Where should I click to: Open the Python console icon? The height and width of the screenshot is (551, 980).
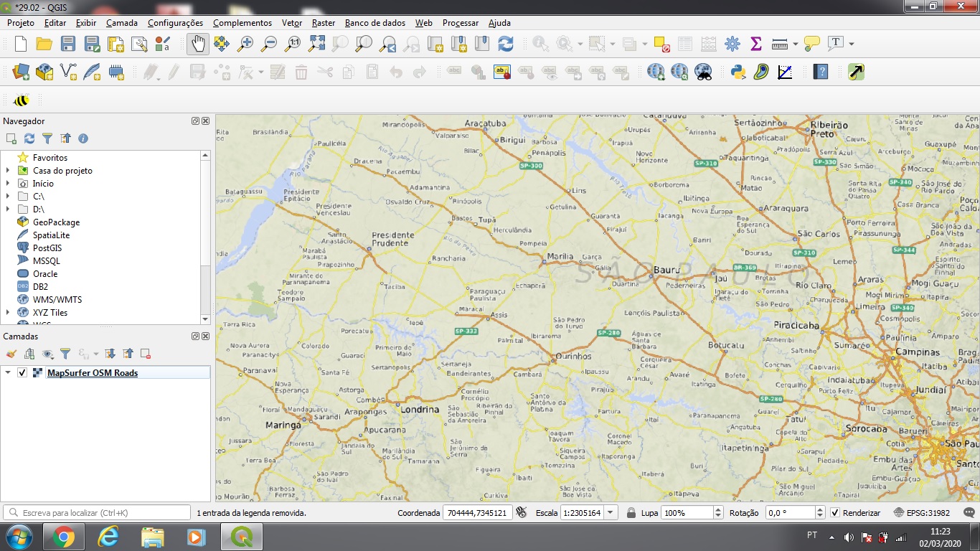(x=737, y=72)
